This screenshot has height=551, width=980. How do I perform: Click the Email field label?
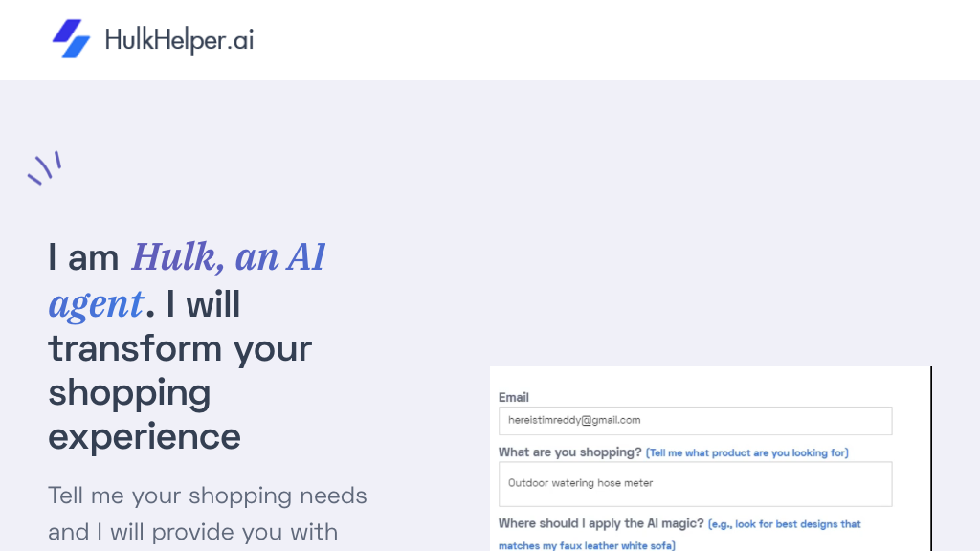tap(514, 397)
